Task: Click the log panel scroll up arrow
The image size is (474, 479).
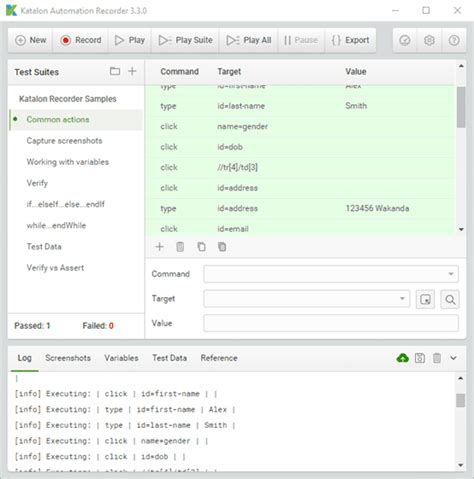Action: (x=461, y=378)
